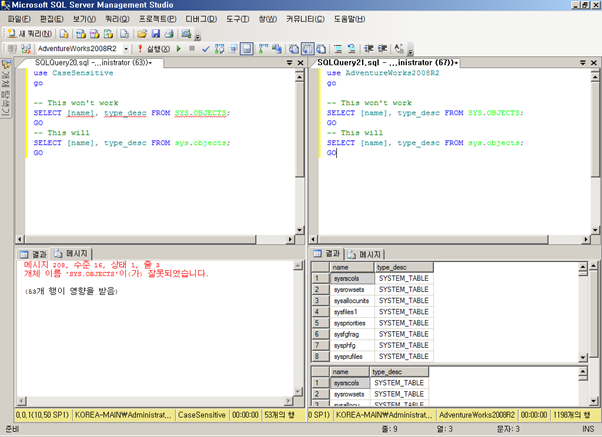Open the View (보기) menu
The height and width of the screenshot is (437, 602).
[84, 19]
